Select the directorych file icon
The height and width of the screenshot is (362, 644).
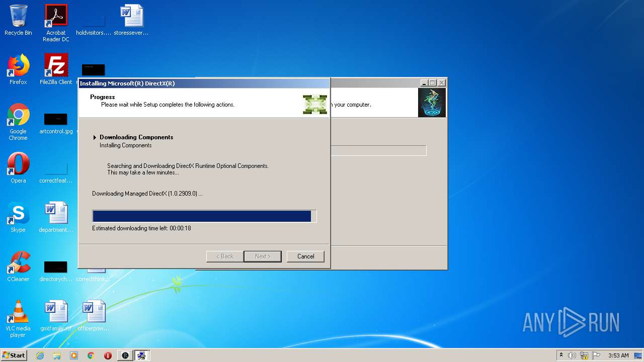[x=56, y=270]
